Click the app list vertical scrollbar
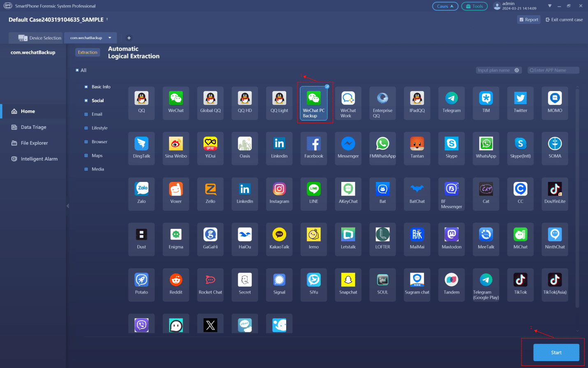 577,198
